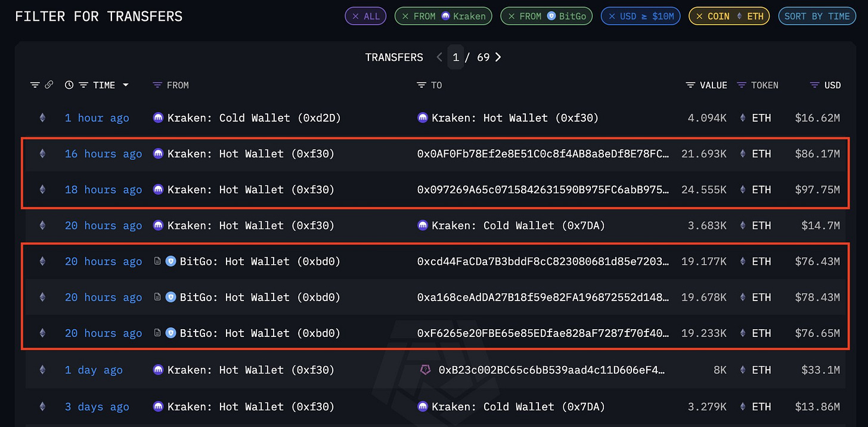Click the clock icon beside TIME header
This screenshot has height=427, width=868.
[69, 85]
